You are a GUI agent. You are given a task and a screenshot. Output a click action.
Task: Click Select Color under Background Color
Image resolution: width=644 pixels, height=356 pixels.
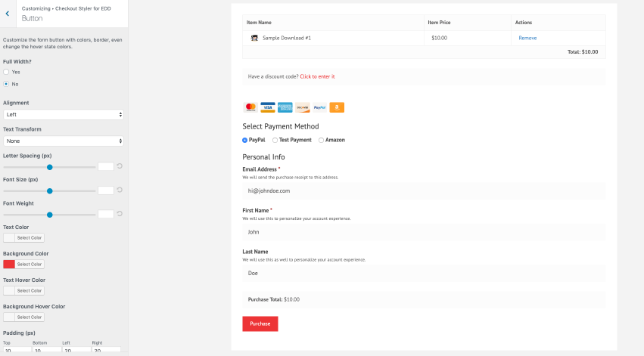click(30, 264)
